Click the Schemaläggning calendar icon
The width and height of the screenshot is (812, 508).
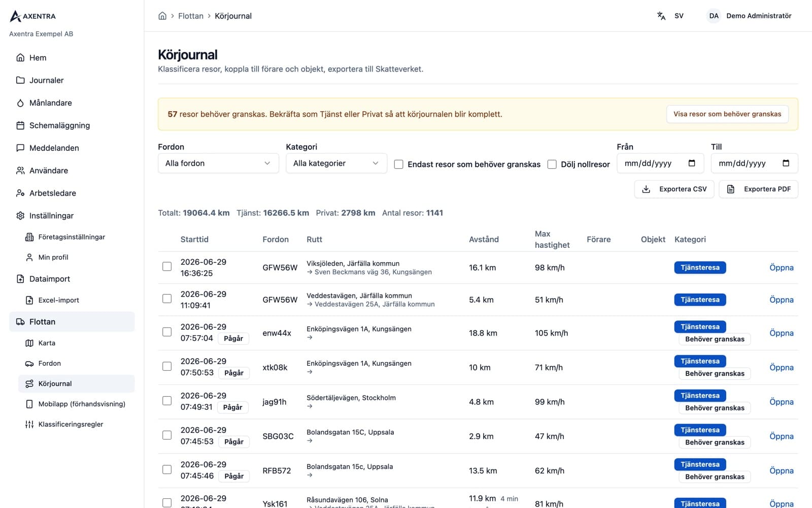click(20, 125)
